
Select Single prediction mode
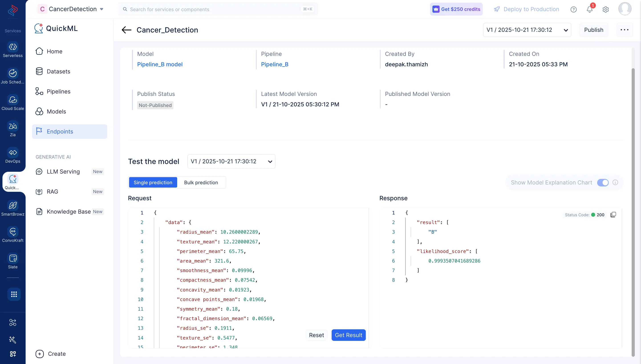tap(153, 182)
